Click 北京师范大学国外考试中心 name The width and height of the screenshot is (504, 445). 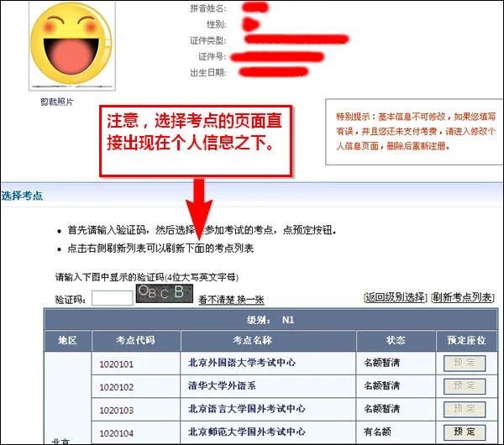246,432
